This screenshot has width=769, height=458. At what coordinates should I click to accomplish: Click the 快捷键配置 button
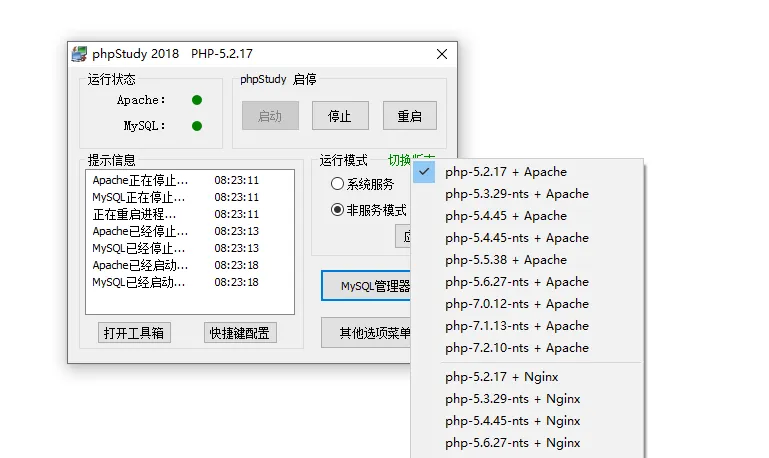240,333
